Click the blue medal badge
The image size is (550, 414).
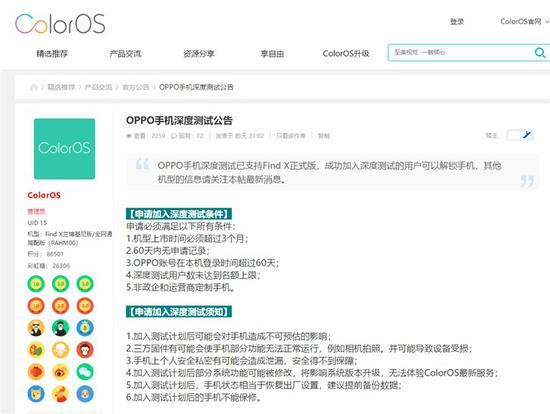pos(85,328)
